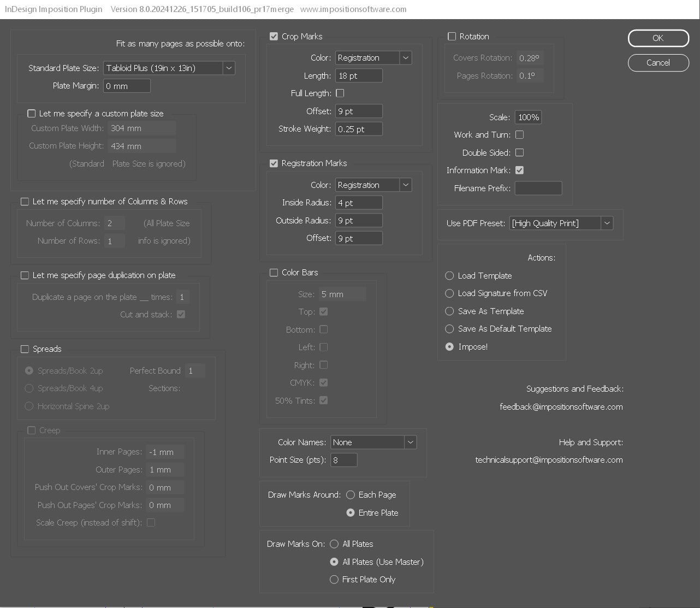Uncheck the Registration Marks option
The image size is (700, 608).
pos(274,163)
